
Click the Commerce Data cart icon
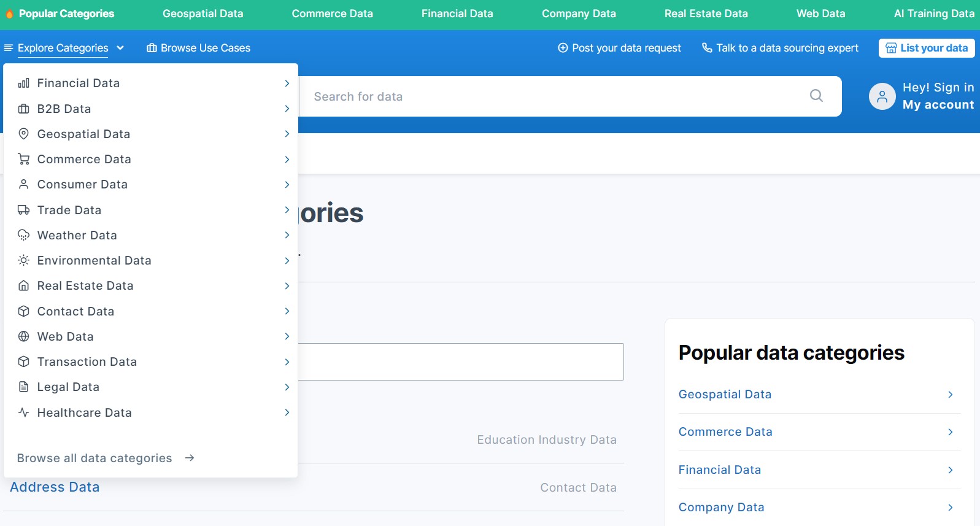24,160
